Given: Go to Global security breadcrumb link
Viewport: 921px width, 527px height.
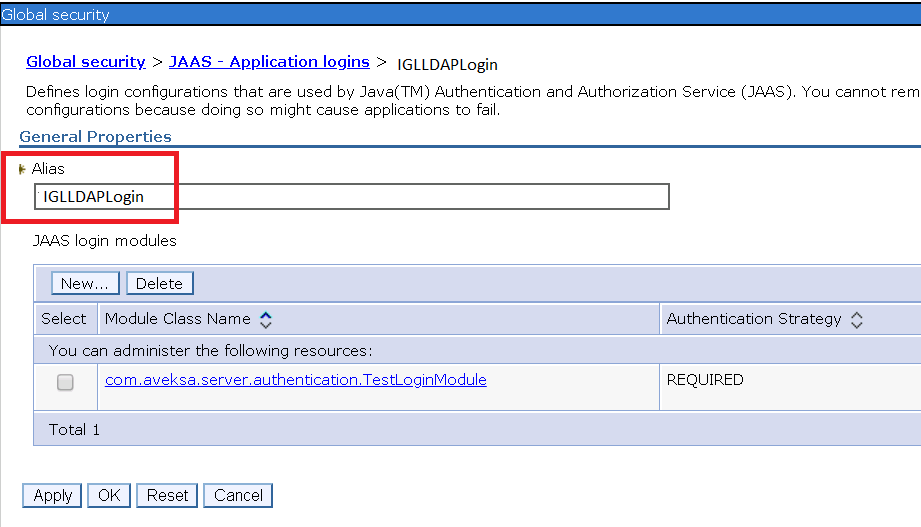Looking at the screenshot, I should point(86,62).
